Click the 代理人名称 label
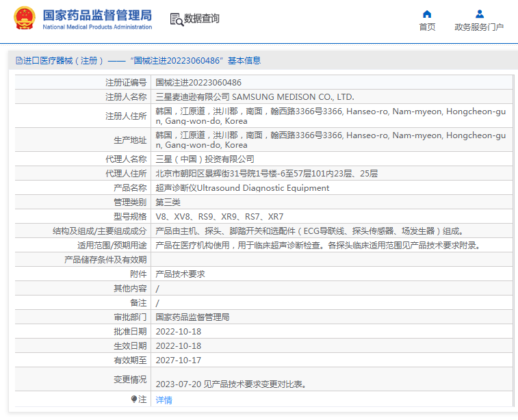Viewport: 518px width, 420px height. coord(126,159)
